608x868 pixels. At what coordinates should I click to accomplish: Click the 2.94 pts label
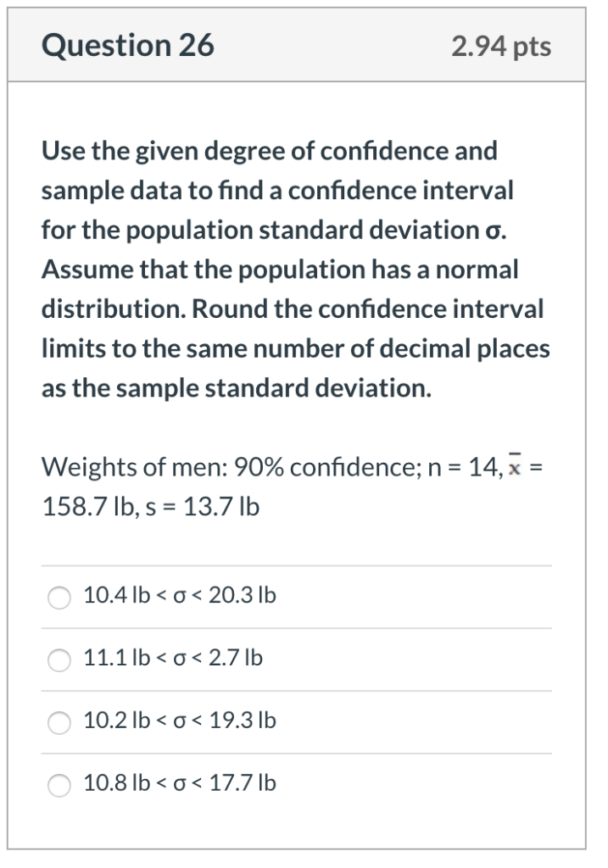pos(503,47)
